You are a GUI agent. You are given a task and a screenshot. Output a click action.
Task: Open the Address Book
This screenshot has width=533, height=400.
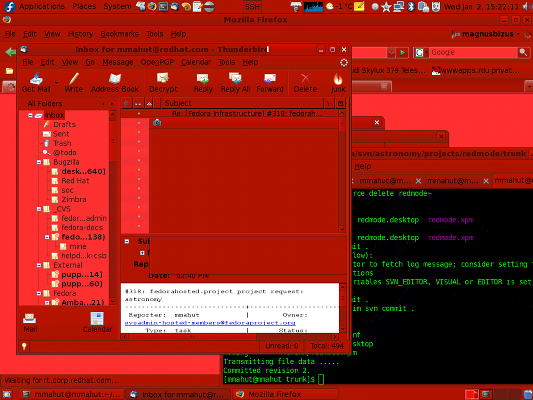(x=115, y=83)
